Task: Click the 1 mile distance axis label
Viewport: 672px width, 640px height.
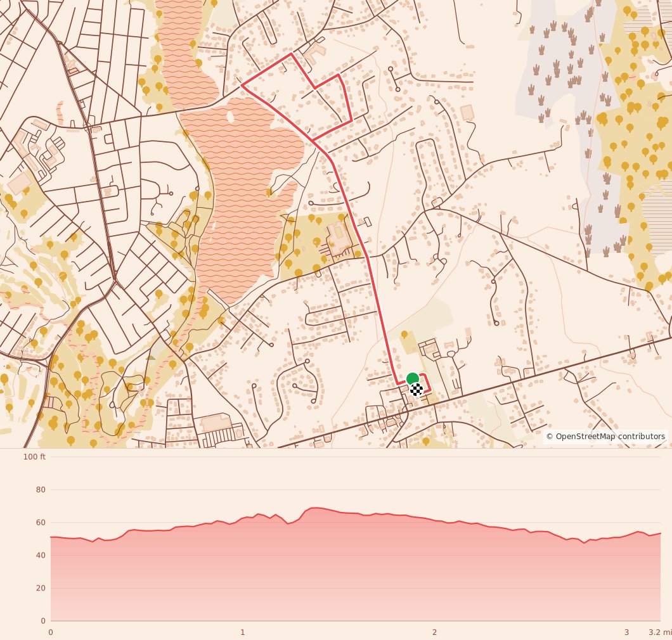Action: (243, 632)
